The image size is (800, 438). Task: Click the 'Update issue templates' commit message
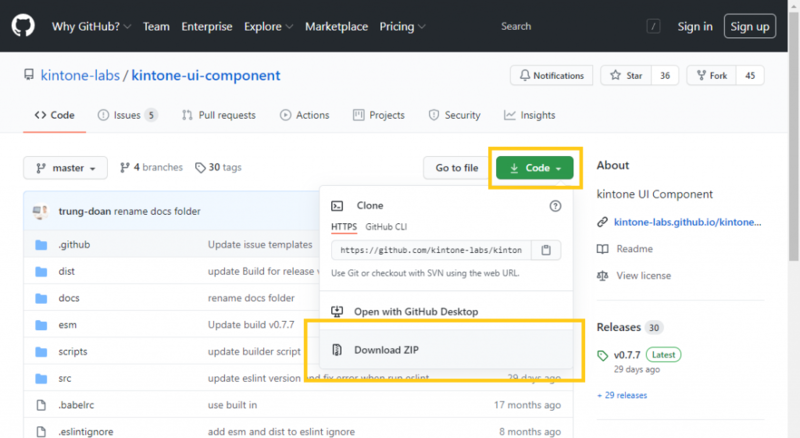tap(260, 245)
